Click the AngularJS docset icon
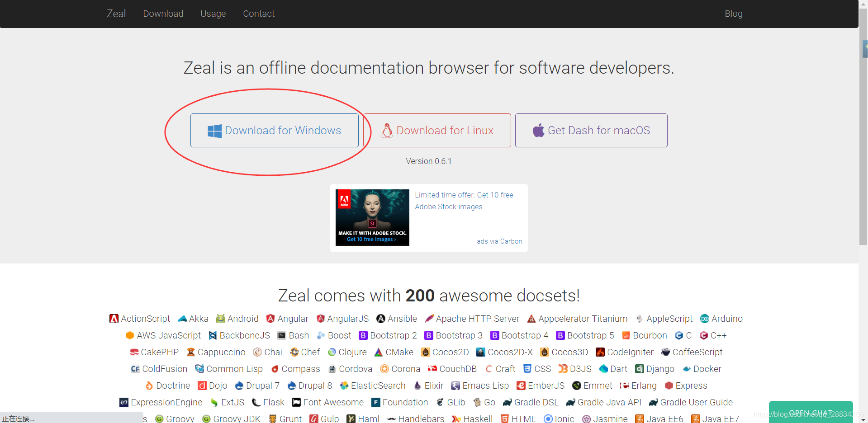868x423 pixels. 321,319
